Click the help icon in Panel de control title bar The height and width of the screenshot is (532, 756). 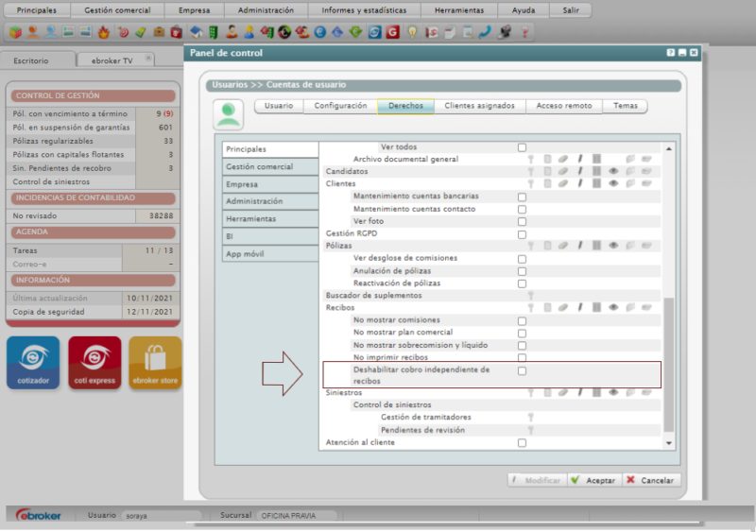click(670, 53)
